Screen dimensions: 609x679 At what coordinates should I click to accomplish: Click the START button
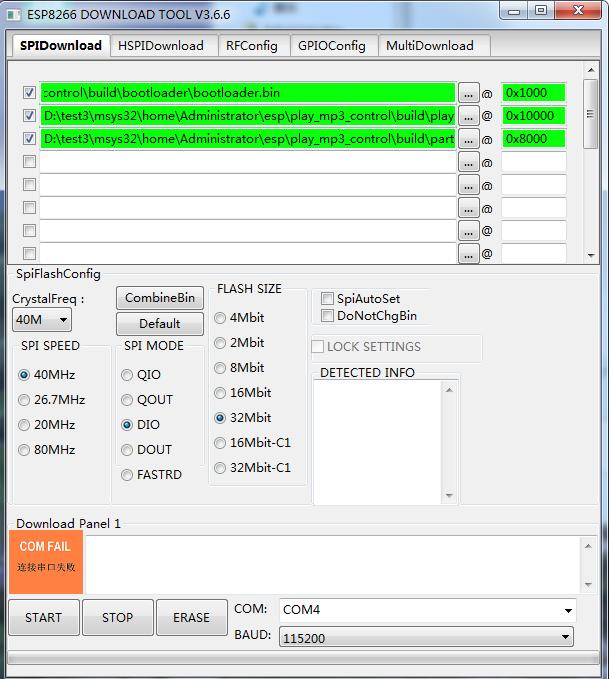tap(44, 618)
